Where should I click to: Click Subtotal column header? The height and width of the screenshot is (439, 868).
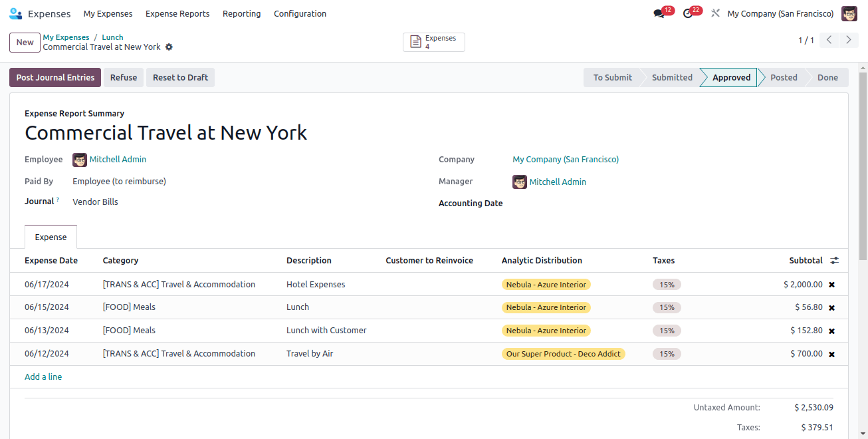806,261
